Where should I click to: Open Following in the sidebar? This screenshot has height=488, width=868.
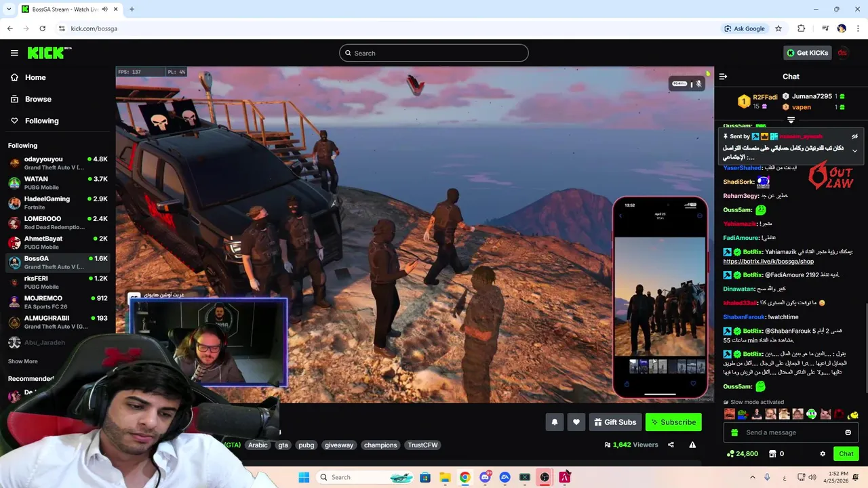41,121
